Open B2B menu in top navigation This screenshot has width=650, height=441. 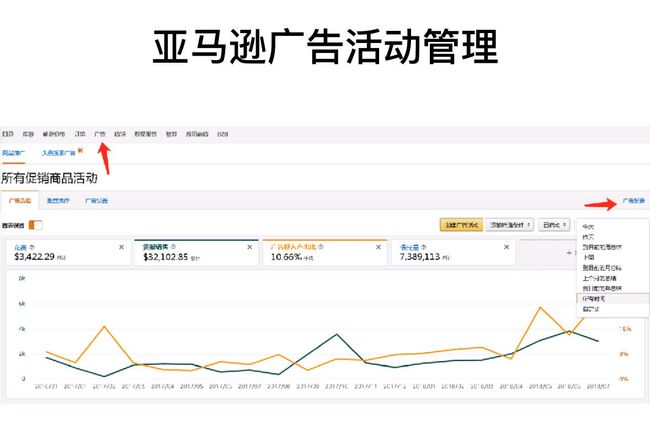point(223,134)
